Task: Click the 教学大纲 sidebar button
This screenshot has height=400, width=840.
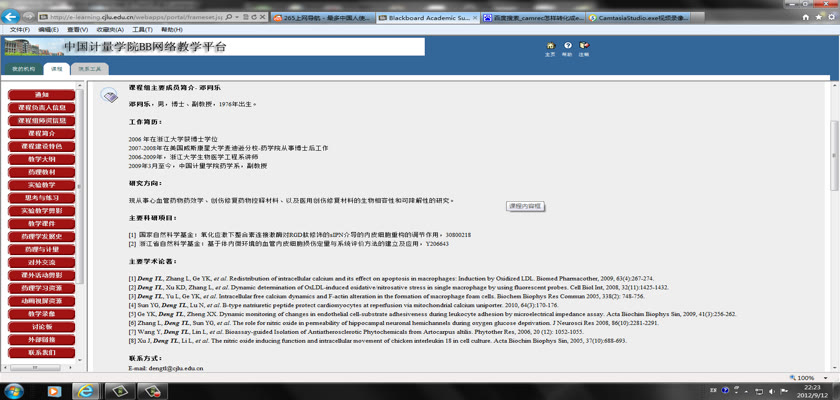Action: pyautogui.click(x=41, y=159)
